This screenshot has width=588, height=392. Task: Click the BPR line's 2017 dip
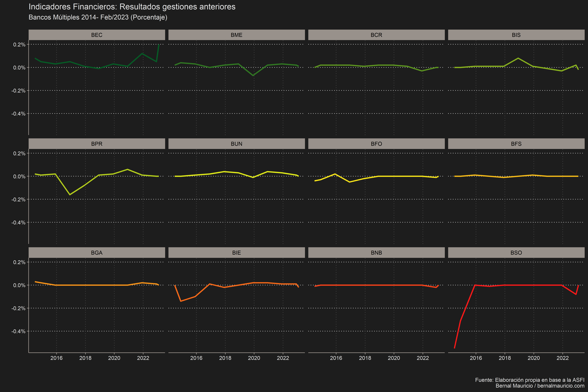[x=70, y=195]
